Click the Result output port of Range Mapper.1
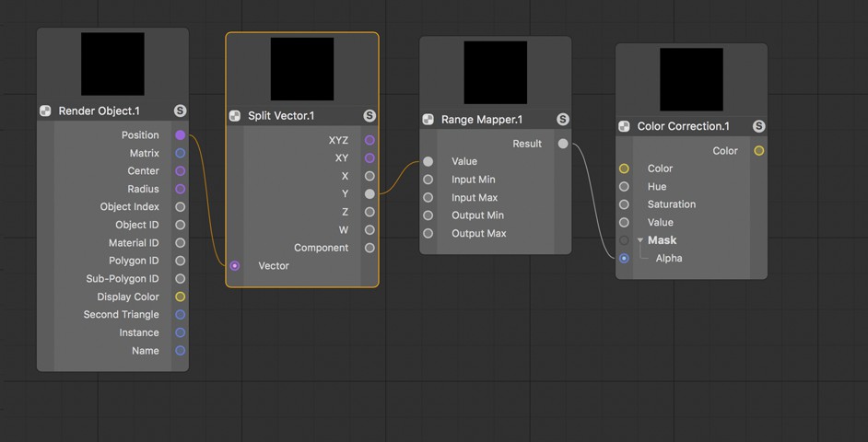The width and height of the screenshot is (868, 442). click(563, 144)
